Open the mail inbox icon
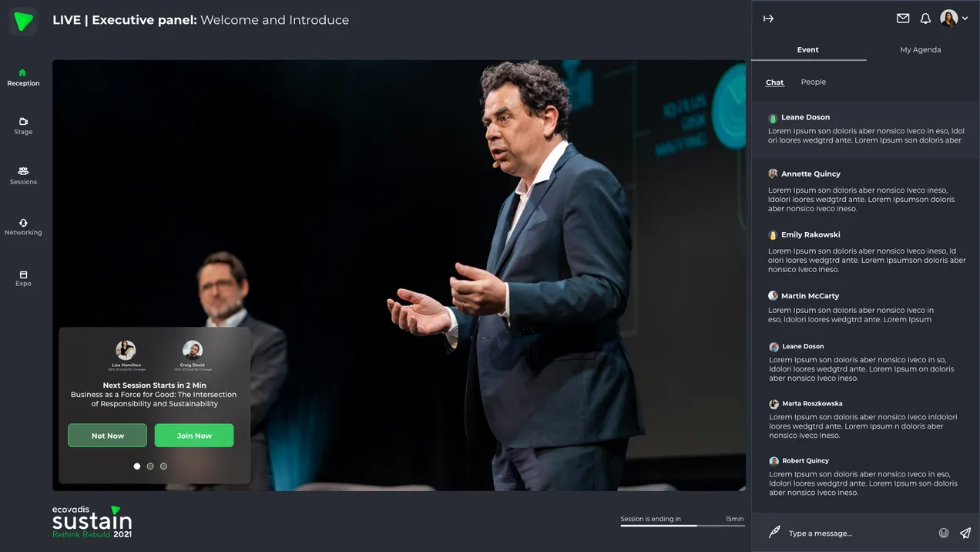The image size is (980, 552). [903, 19]
